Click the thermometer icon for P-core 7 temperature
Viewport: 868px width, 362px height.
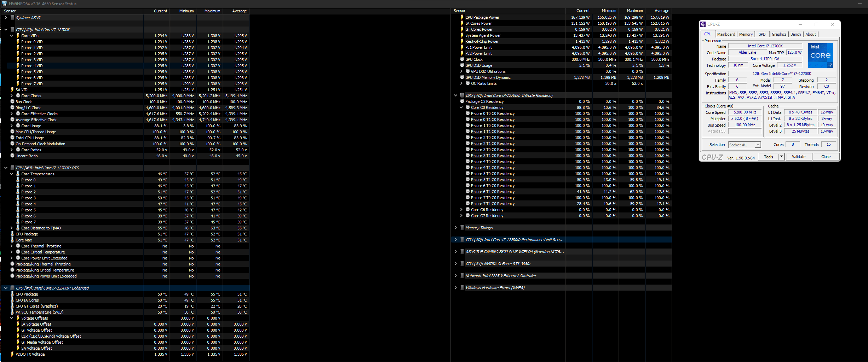point(18,222)
